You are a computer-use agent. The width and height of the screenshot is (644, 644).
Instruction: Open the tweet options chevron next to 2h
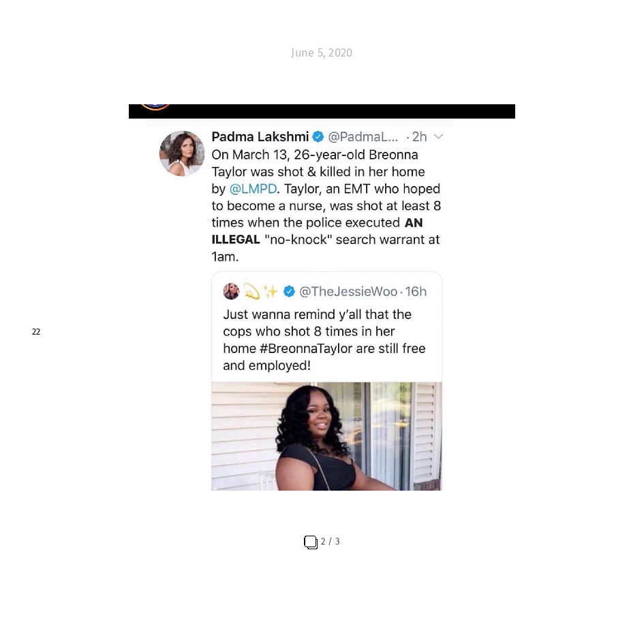pos(438,137)
